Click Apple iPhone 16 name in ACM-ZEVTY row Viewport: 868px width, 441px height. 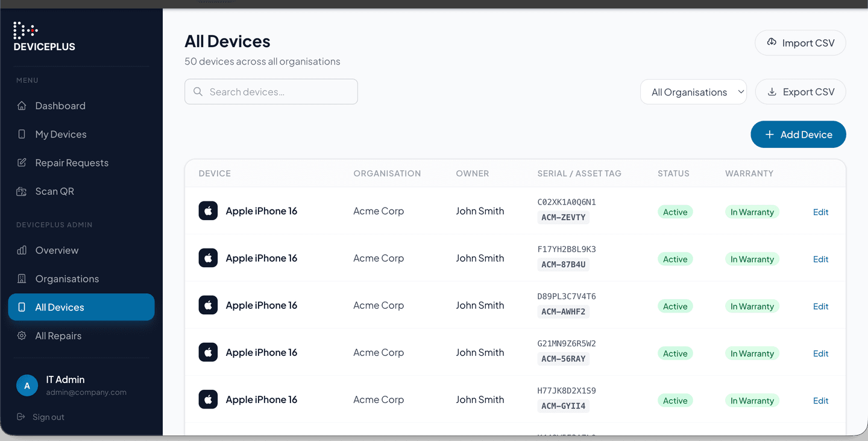pyautogui.click(x=262, y=211)
